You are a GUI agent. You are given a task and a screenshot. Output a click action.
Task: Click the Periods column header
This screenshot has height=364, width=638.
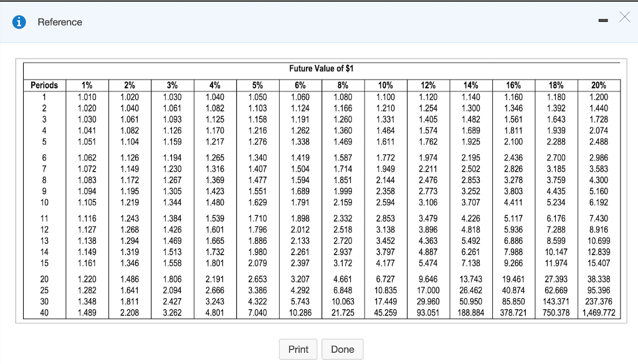pyautogui.click(x=44, y=85)
